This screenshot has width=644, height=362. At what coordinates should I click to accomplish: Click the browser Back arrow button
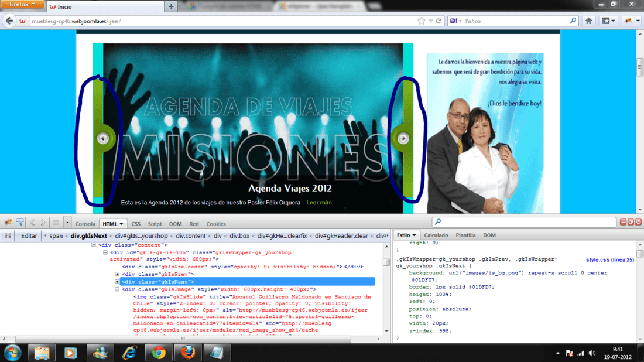tap(9, 21)
